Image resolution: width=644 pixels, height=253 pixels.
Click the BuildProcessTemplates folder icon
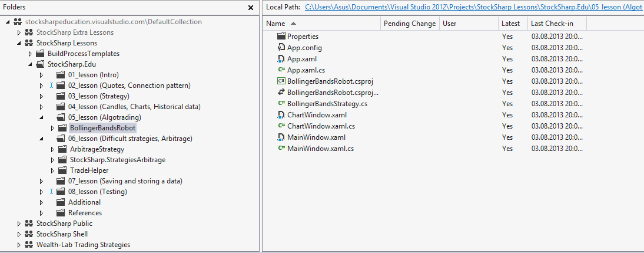point(40,54)
